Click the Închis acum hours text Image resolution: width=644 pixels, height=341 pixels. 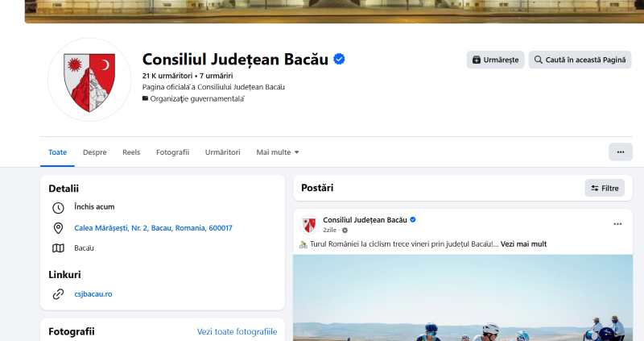[94, 207]
